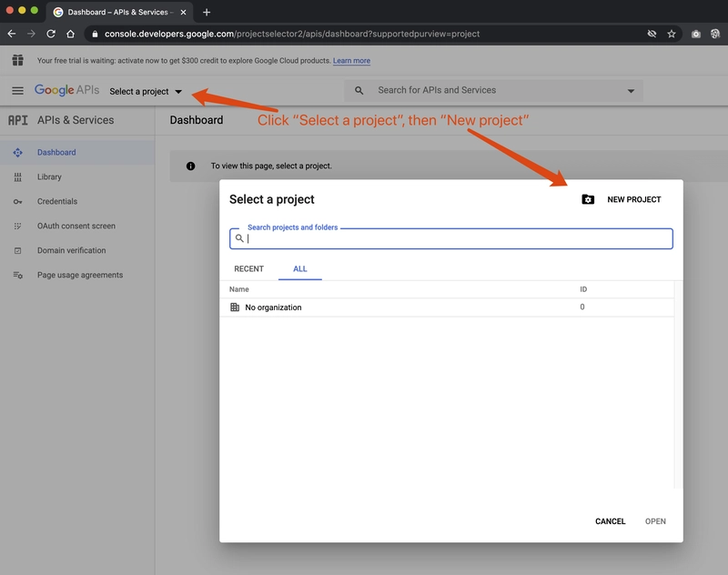The image size is (728, 575).
Task: Switch to the ALL tab
Action: pyautogui.click(x=299, y=269)
